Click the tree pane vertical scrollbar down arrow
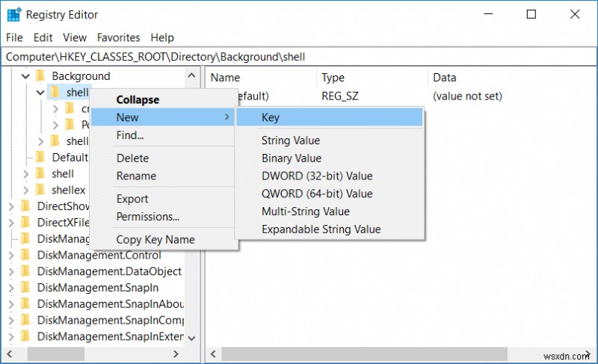The height and width of the screenshot is (364, 598). point(192,339)
